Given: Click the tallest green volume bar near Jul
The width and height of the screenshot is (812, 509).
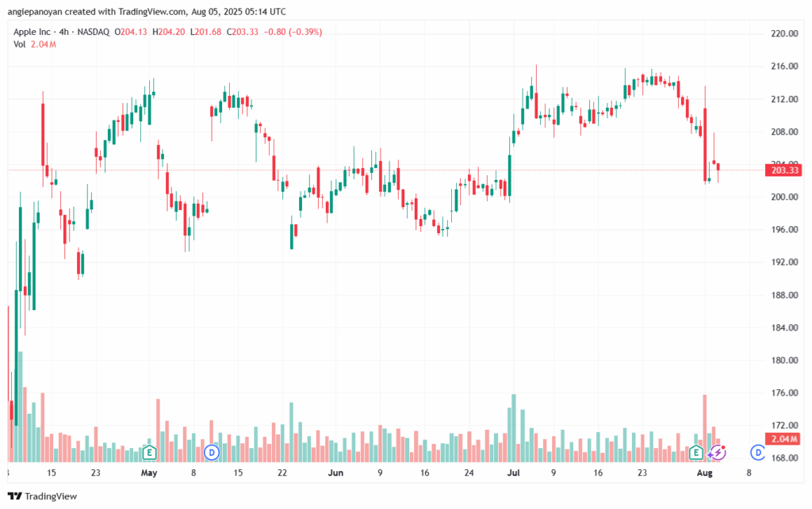Looking at the screenshot, I should [x=514, y=428].
